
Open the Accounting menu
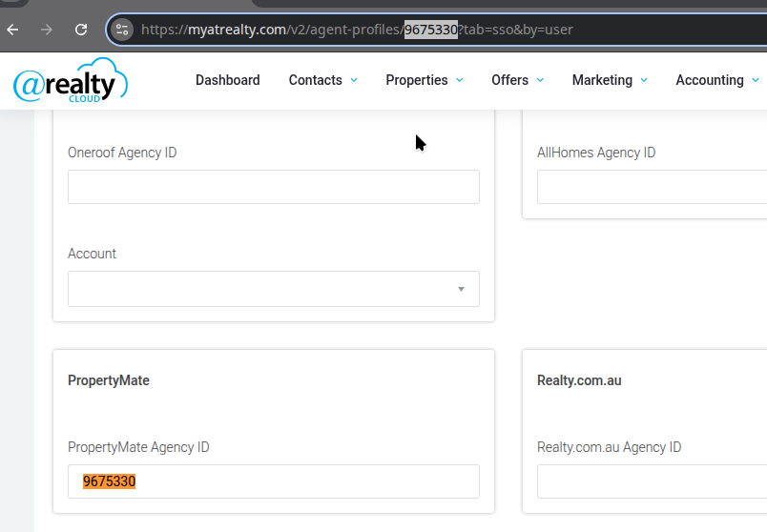click(710, 80)
